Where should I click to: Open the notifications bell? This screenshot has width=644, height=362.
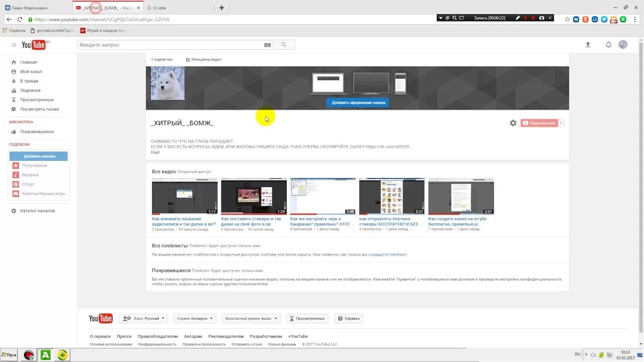[x=608, y=45]
